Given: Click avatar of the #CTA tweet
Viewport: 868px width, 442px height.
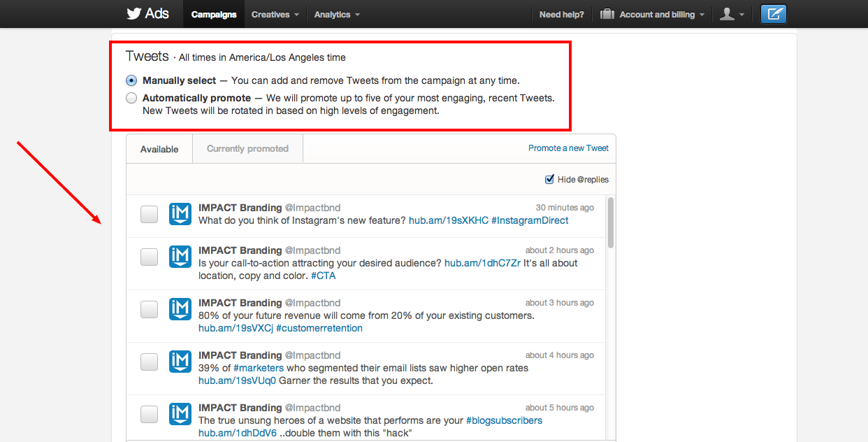Looking at the screenshot, I should 180,257.
